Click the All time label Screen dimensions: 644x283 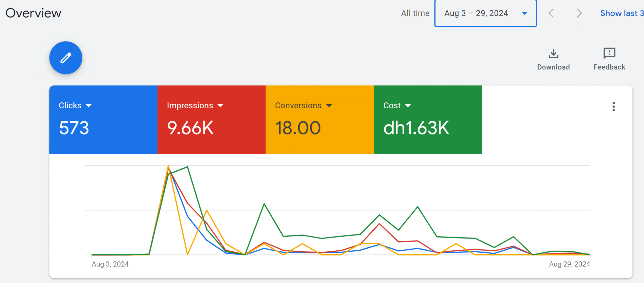pyautogui.click(x=415, y=13)
